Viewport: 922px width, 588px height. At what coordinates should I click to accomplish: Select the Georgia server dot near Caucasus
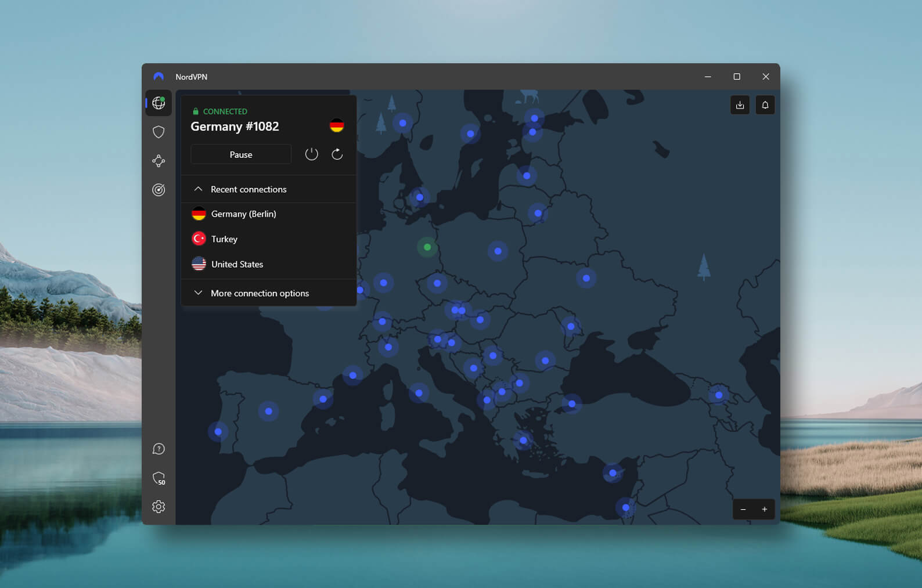click(719, 395)
